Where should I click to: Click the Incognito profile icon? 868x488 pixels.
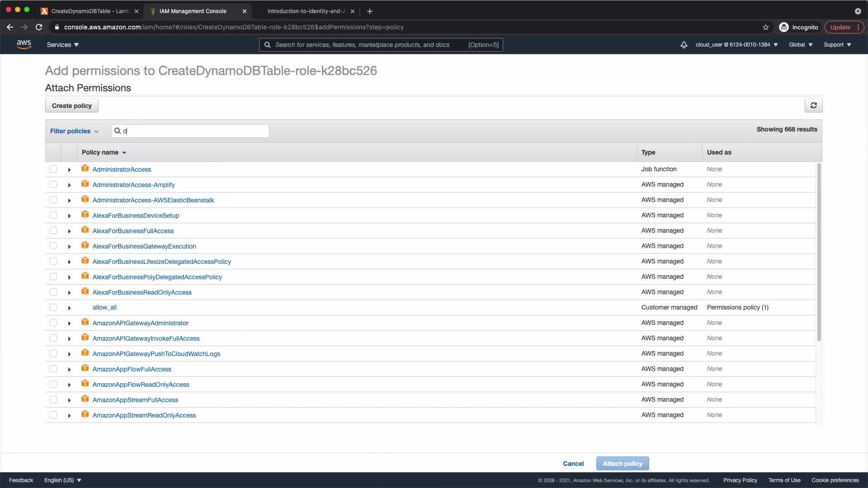[x=784, y=27]
